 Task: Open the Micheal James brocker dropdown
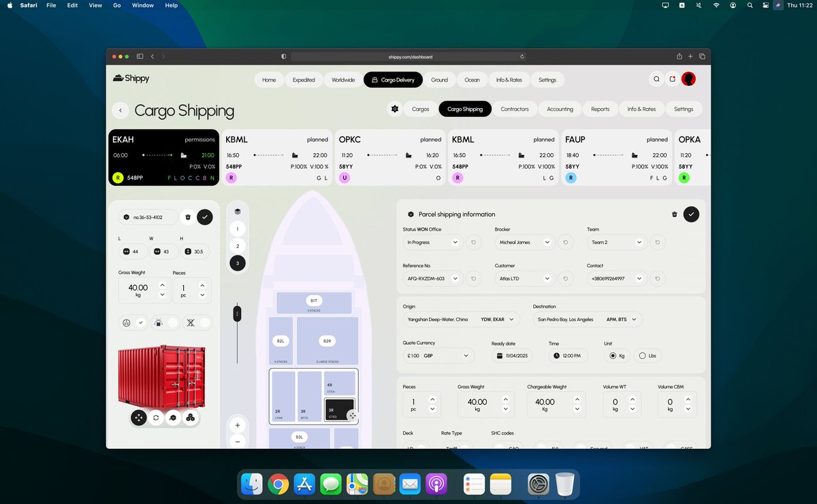coord(525,242)
